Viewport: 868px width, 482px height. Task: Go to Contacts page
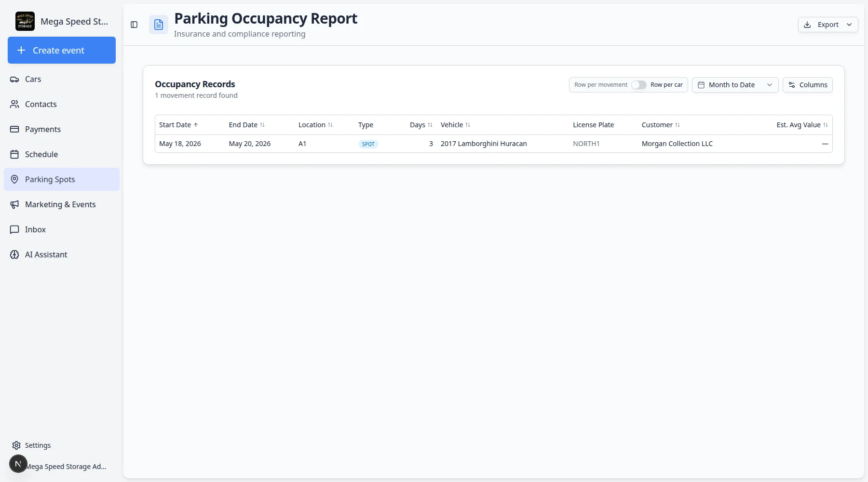coord(62,104)
